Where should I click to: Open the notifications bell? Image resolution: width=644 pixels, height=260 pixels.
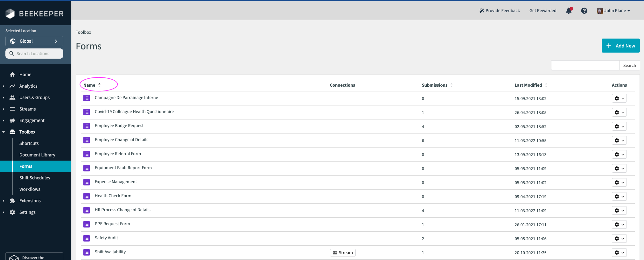[569, 11]
